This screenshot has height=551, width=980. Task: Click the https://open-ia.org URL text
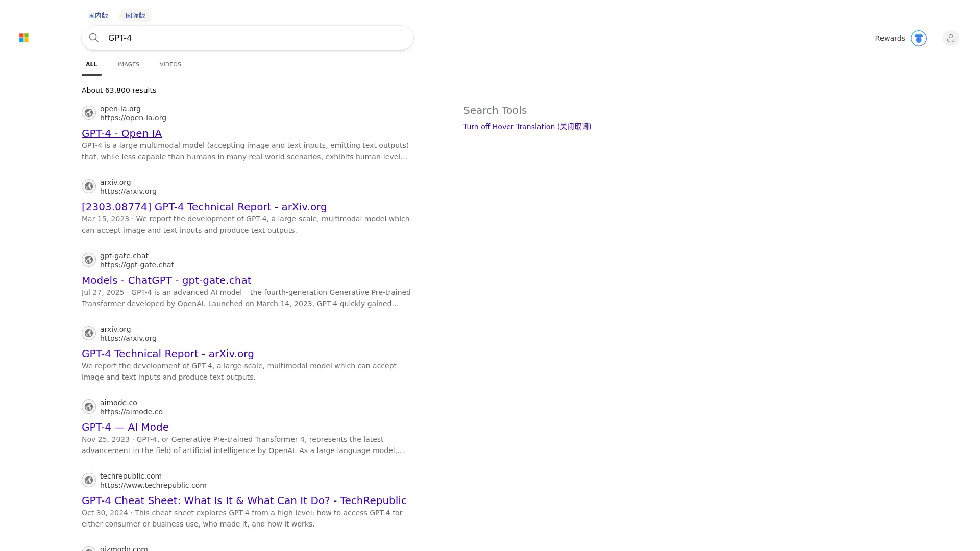click(133, 118)
